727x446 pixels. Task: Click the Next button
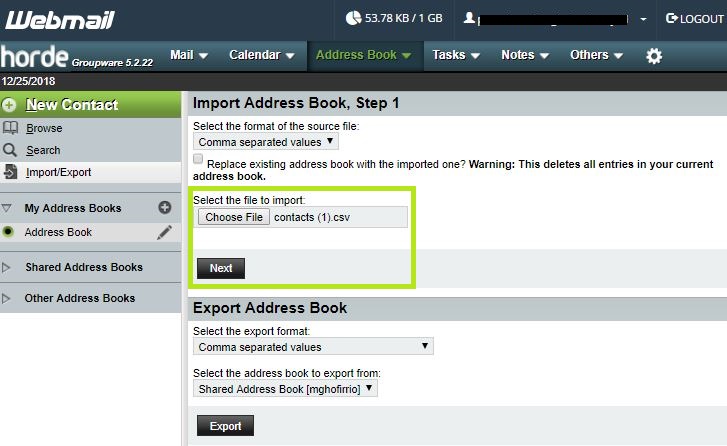coord(221,268)
